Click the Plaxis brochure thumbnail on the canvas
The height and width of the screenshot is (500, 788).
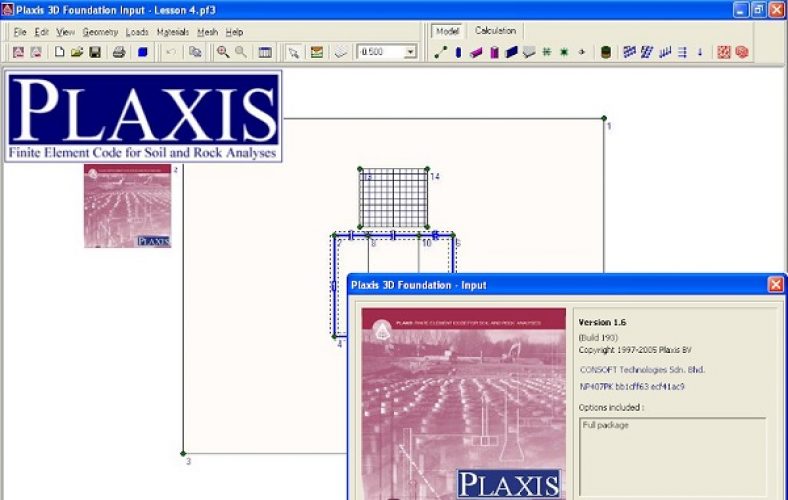[x=128, y=206]
